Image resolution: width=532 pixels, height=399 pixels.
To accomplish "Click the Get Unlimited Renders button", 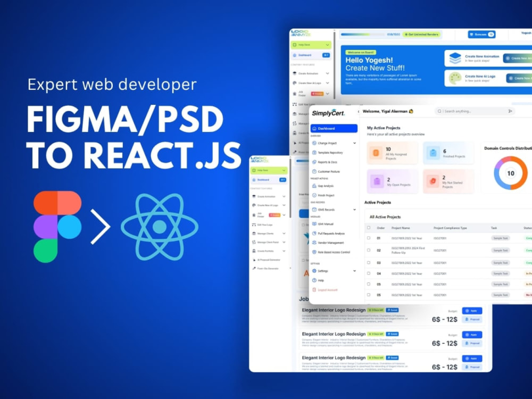I will [421, 35].
